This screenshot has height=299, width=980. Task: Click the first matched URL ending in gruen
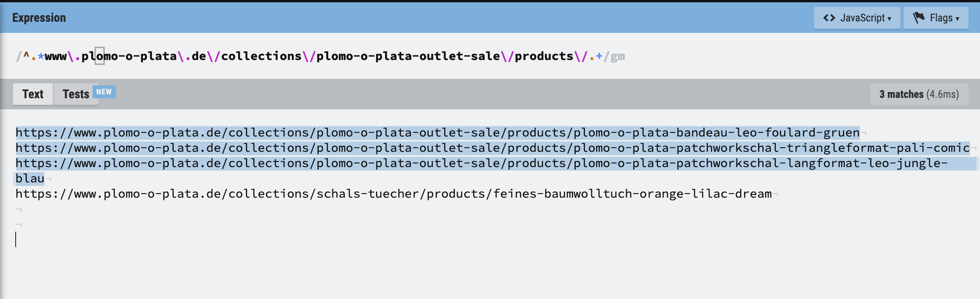pos(438,133)
